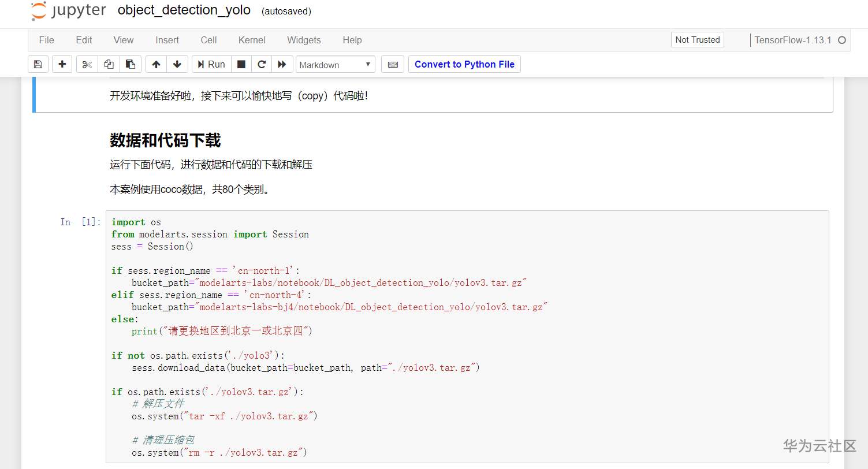Screen dimensions: 868x469
Task: Open the command palette keyboard icon
Action: click(393, 64)
